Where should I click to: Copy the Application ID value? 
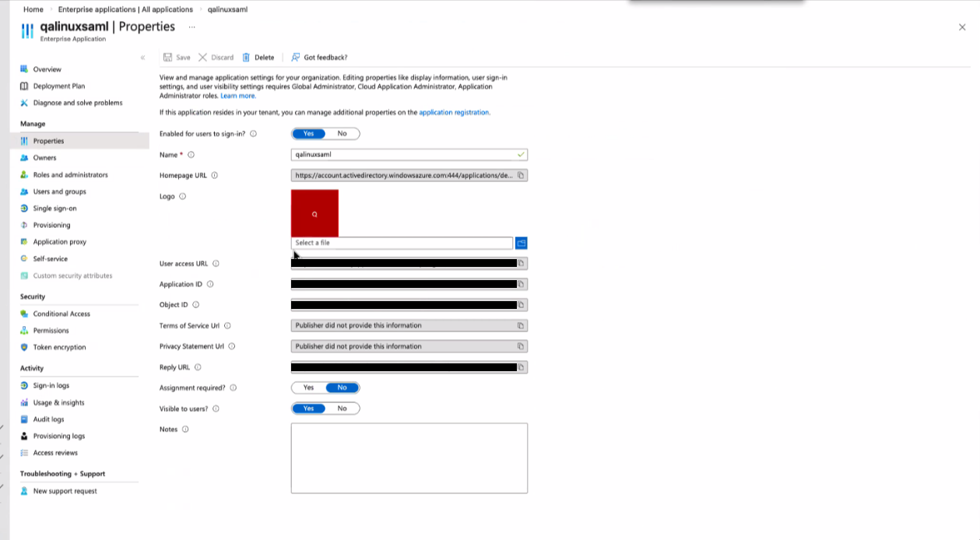(x=522, y=285)
